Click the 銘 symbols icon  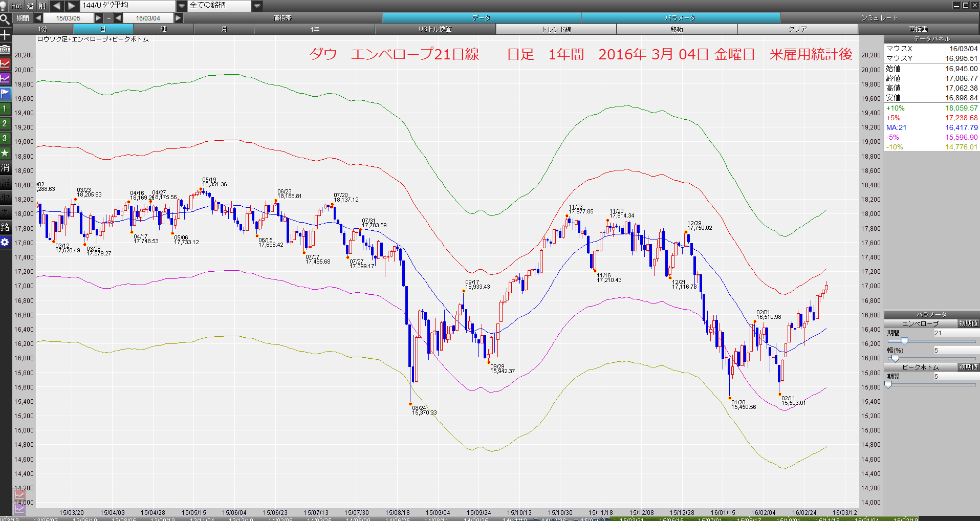pyautogui.click(x=5, y=227)
